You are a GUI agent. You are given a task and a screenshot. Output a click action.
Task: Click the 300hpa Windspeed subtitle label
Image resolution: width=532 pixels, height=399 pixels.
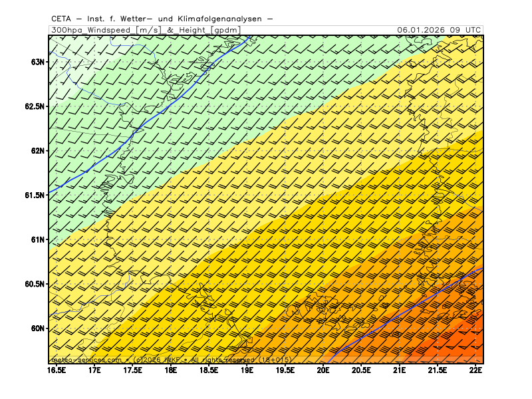click(x=145, y=30)
